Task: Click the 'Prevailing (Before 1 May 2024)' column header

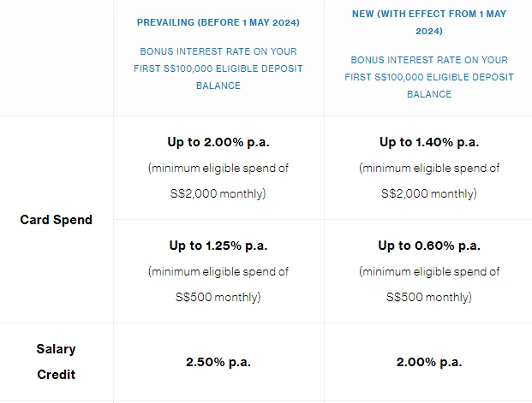Action: point(218,22)
